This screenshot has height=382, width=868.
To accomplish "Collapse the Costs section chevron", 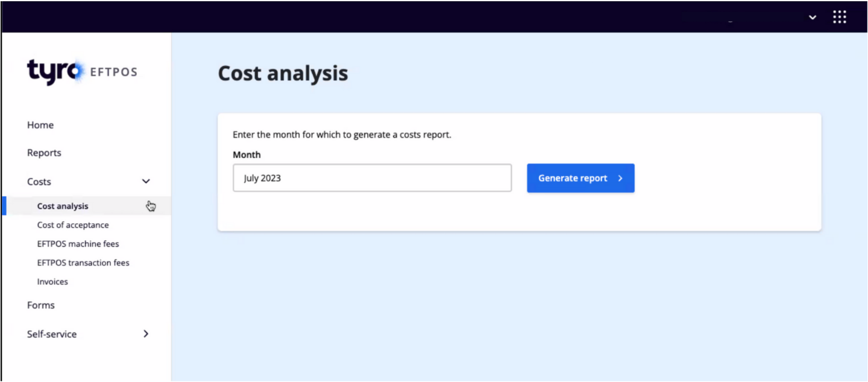I will point(146,182).
